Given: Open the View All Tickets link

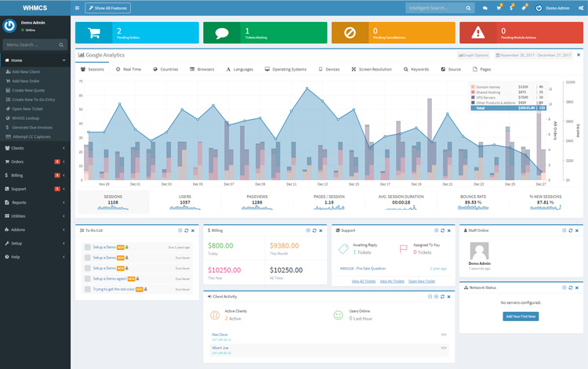Looking at the screenshot, I should tap(363, 280).
